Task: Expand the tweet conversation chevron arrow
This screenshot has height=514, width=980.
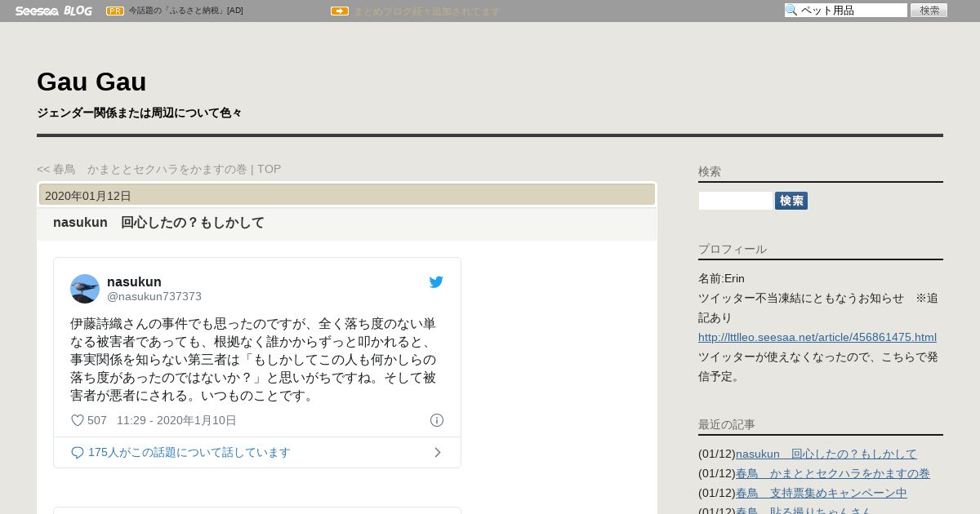Action: 438,452
